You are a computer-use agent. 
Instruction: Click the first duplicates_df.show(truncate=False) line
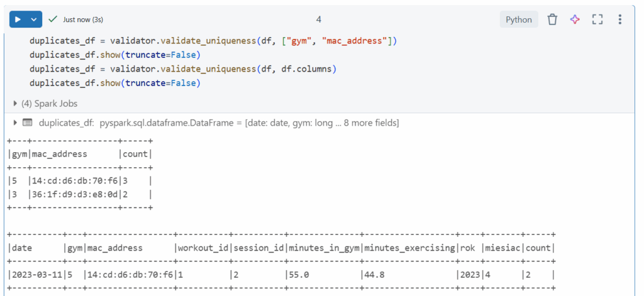114,55
